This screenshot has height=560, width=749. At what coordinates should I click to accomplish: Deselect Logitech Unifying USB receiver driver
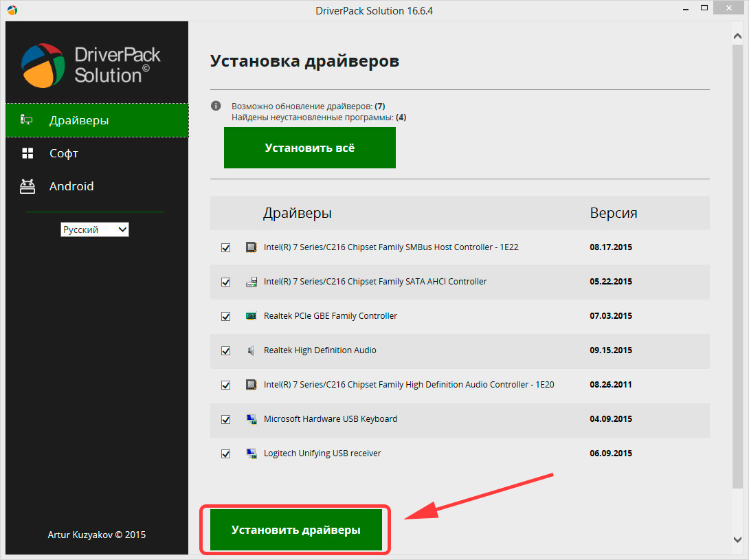(226, 454)
